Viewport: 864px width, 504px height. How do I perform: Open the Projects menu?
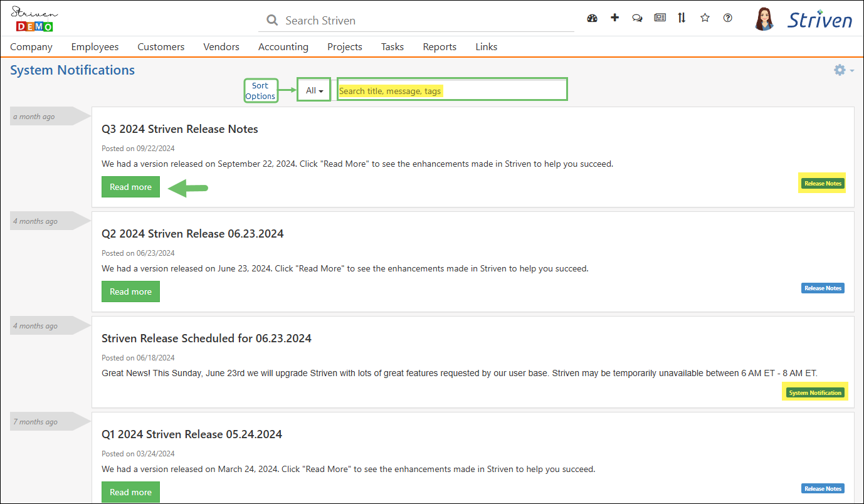345,46
